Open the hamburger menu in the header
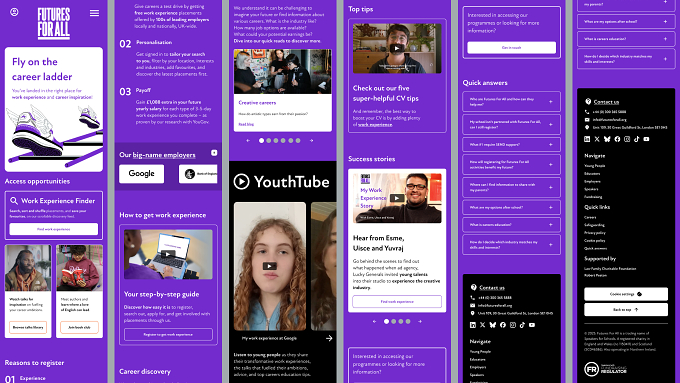Viewport: 680px width, 383px height. point(94,13)
